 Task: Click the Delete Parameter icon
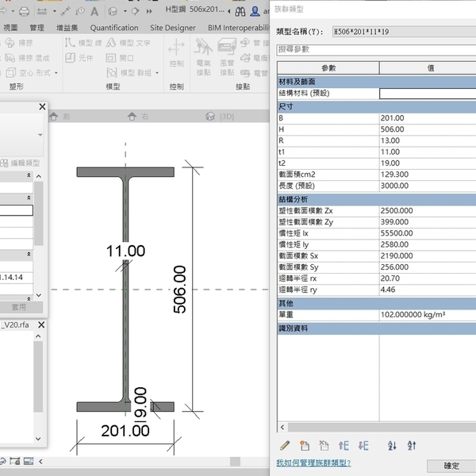click(x=324, y=446)
